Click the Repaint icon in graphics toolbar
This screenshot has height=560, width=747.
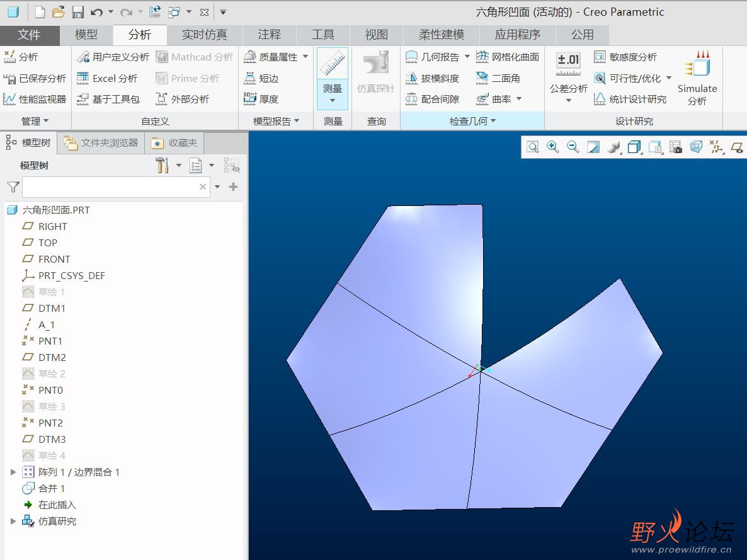(593, 147)
